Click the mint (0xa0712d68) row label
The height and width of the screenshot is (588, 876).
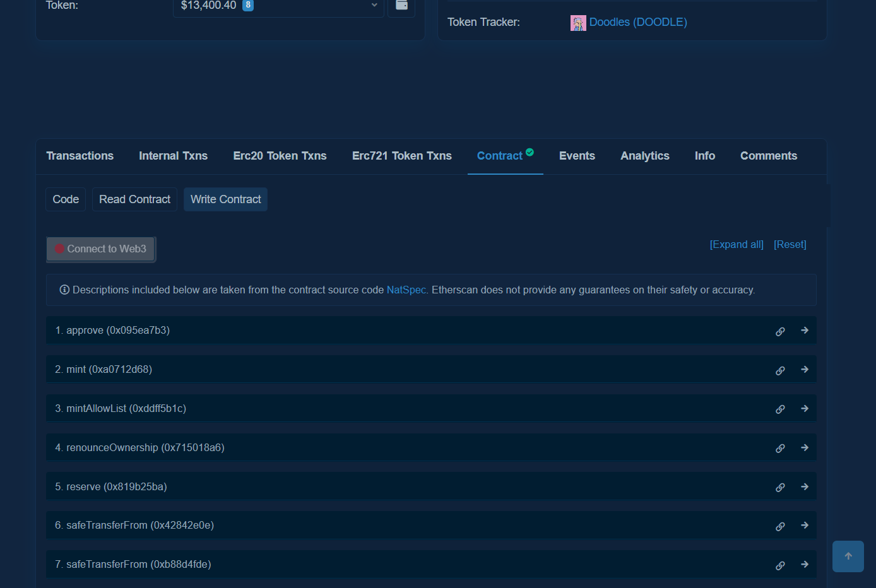pos(104,370)
